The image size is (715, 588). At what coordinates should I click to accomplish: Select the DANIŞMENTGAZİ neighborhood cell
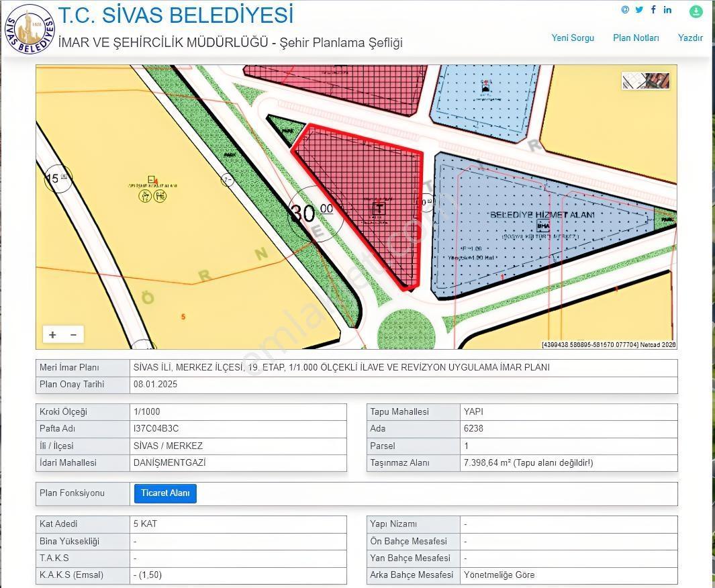(x=238, y=462)
